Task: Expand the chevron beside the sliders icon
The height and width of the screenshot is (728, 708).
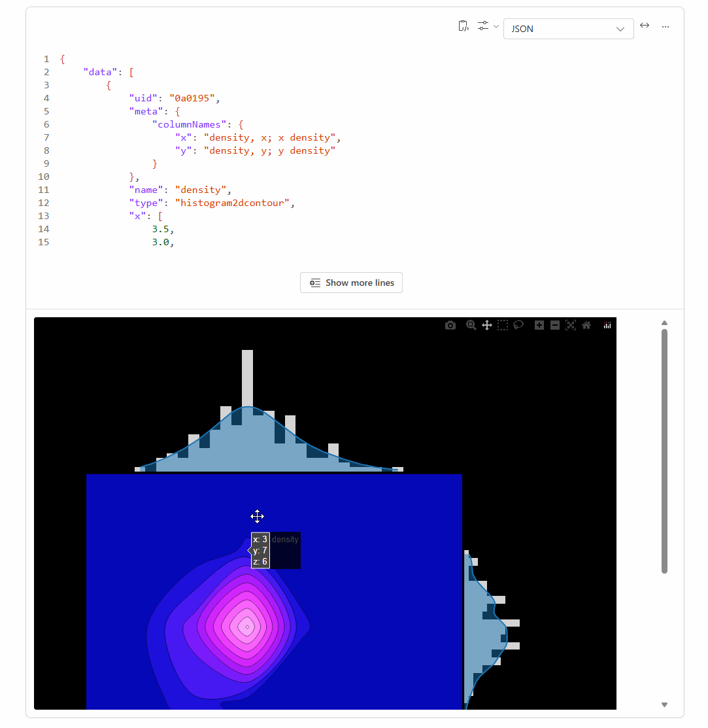Action: [496, 27]
